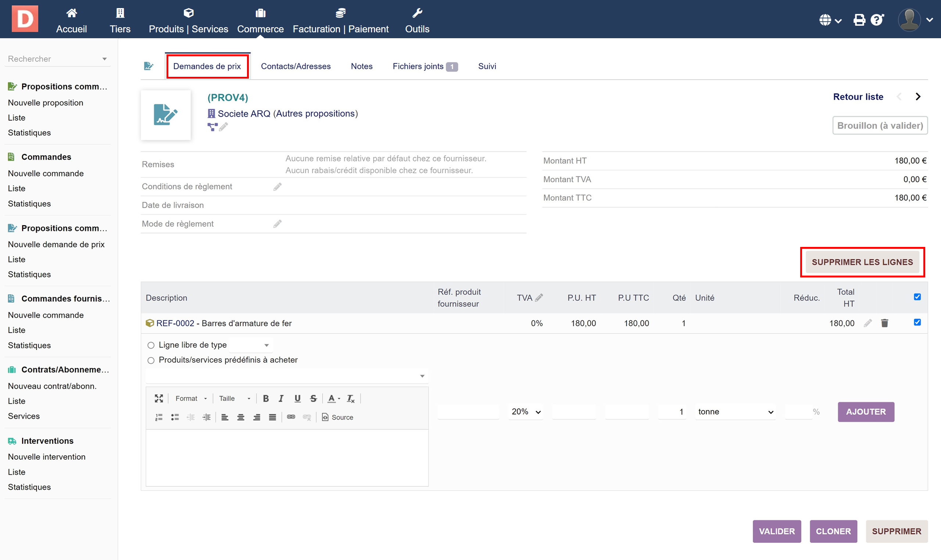Open the tonne unit dropdown
941x560 pixels.
734,412
